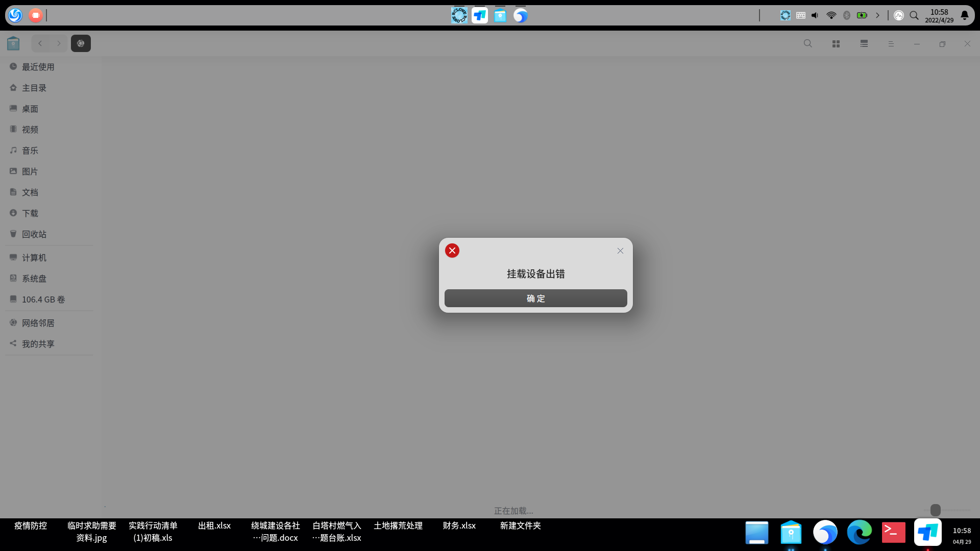The width and height of the screenshot is (980, 551).
Task: Open the terminal from the taskbar
Action: tap(893, 532)
